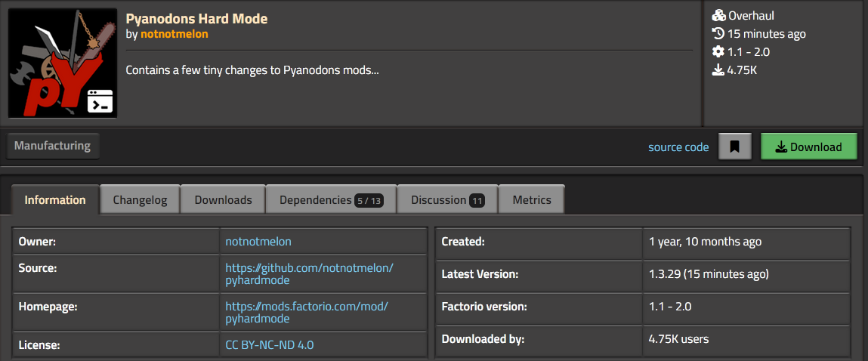Open owner notnotmelon in the info table
The height and width of the screenshot is (361, 868).
[x=258, y=242]
